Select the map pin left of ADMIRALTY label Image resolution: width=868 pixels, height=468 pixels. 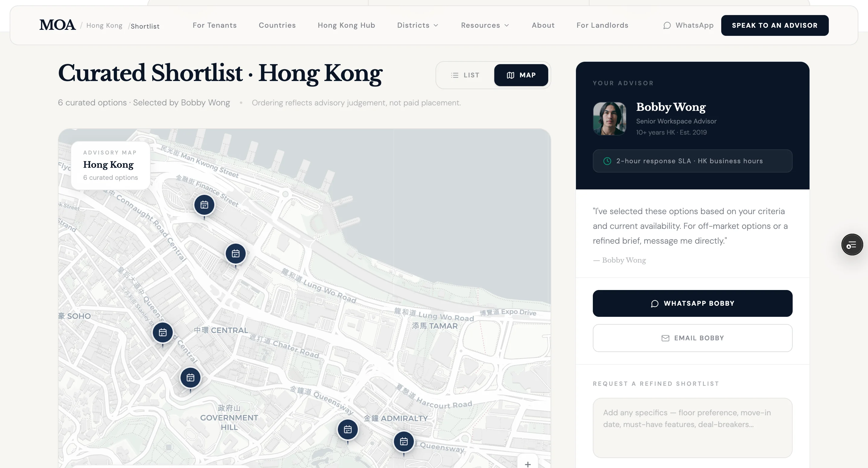point(348,430)
